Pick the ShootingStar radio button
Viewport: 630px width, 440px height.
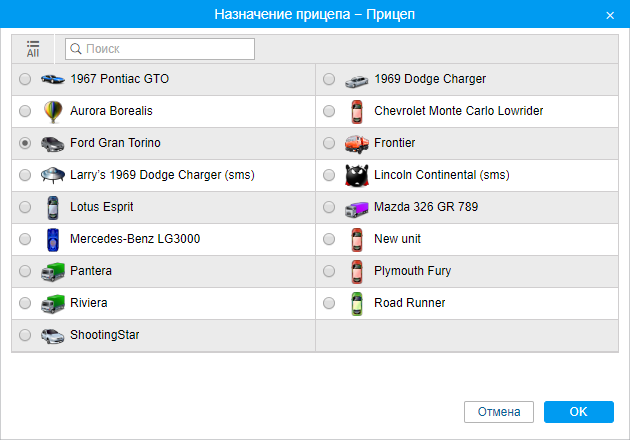[x=25, y=335]
